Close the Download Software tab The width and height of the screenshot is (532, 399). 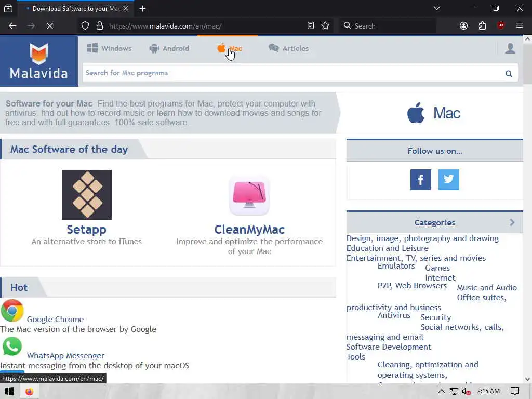[x=126, y=8]
